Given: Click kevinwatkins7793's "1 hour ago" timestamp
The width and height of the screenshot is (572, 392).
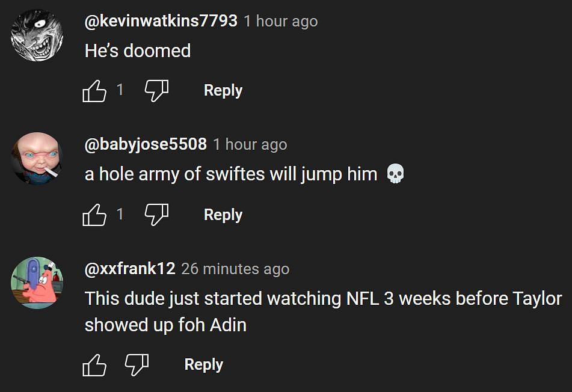Looking at the screenshot, I should click(280, 21).
